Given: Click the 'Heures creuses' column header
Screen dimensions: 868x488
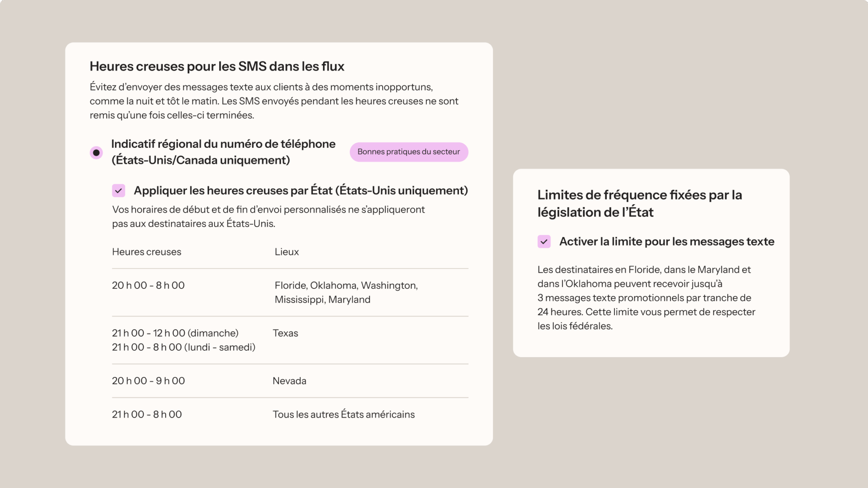Looking at the screenshot, I should [x=147, y=252].
